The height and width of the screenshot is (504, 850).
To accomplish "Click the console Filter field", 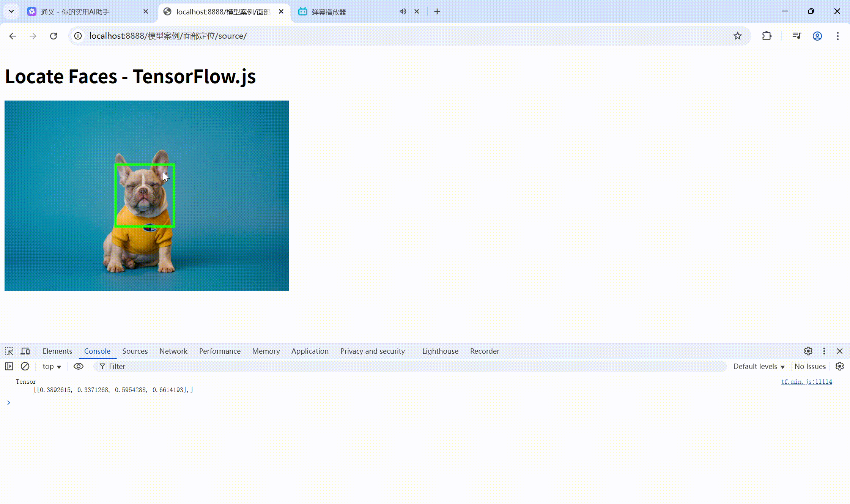I will tap(410, 367).
